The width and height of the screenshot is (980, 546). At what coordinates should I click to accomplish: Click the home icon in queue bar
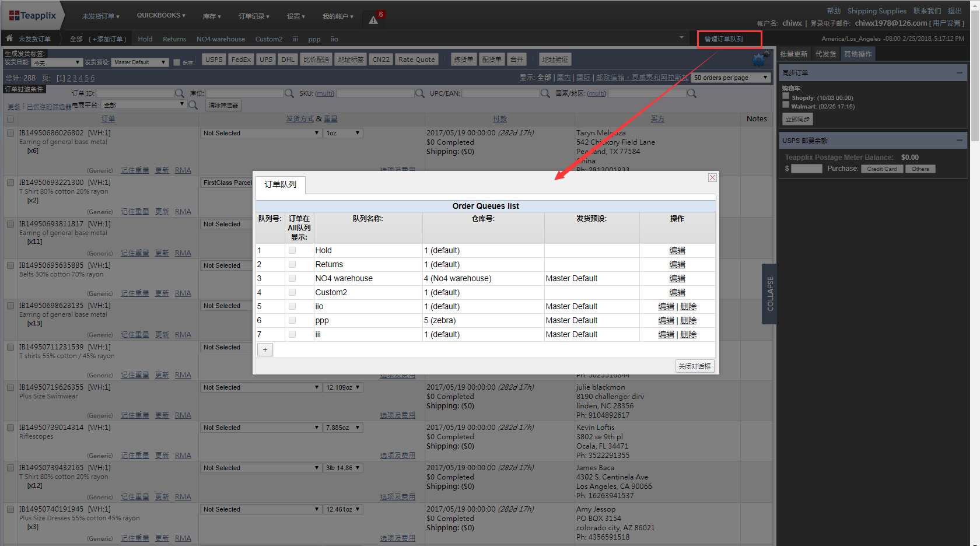point(9,38)
